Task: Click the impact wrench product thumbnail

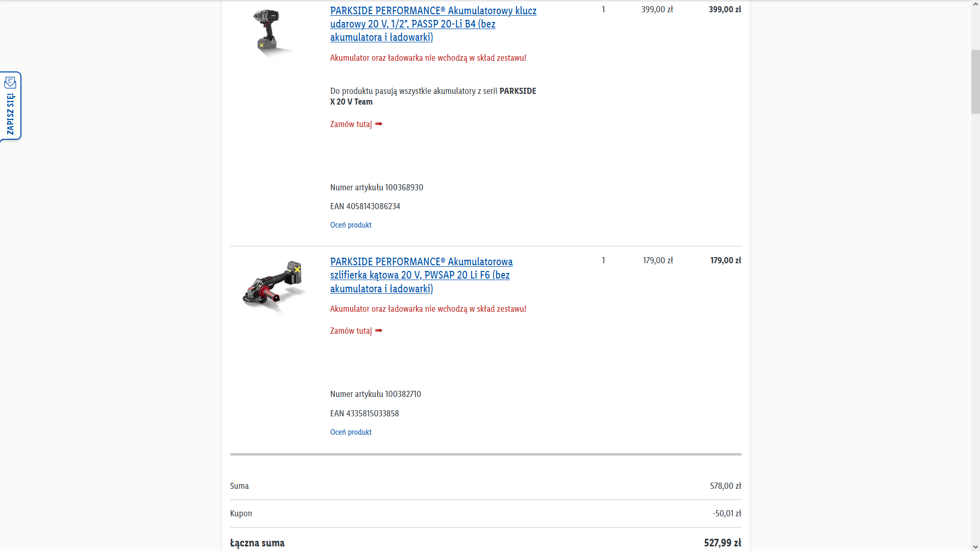Action: click(269, 32)
